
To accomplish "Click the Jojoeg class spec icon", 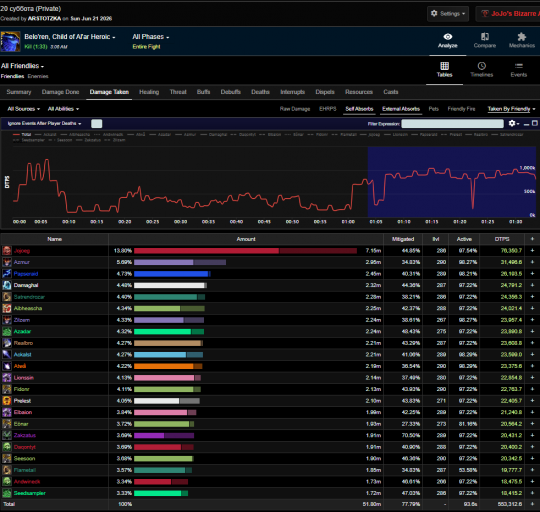I will [x=7, y=251].
